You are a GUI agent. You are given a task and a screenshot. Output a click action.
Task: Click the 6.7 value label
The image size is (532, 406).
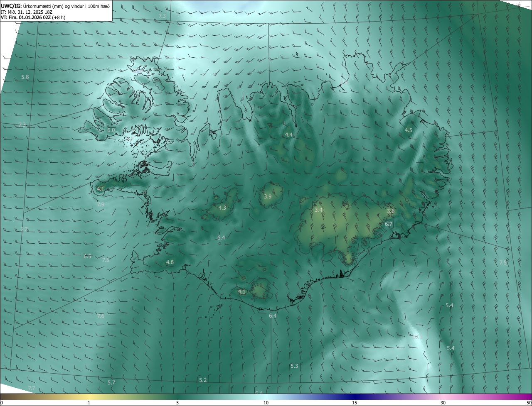coord(389,224)
